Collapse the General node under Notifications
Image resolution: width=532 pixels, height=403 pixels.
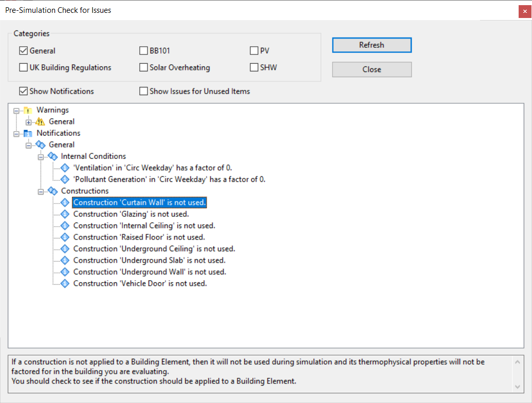point(28,145)
